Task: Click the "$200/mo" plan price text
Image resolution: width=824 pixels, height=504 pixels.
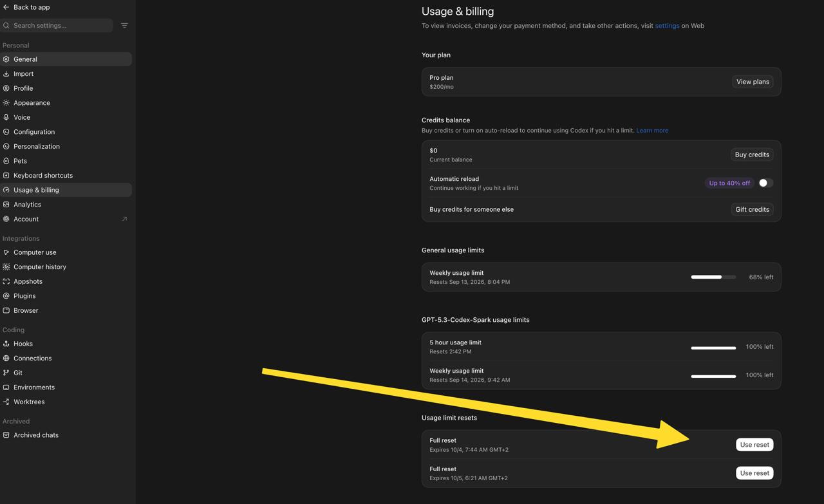Action: pyautogui.click(x=442, y=87)
